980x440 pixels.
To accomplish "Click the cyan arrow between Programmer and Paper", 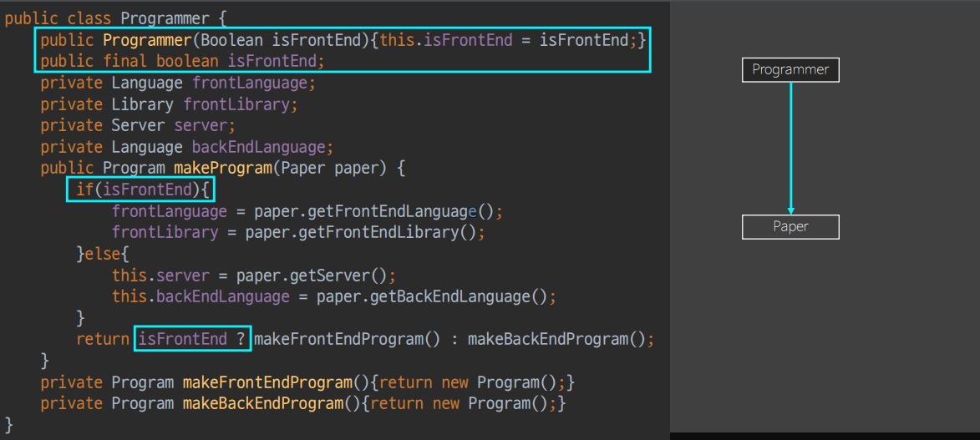I will click(x=790, y=149).
